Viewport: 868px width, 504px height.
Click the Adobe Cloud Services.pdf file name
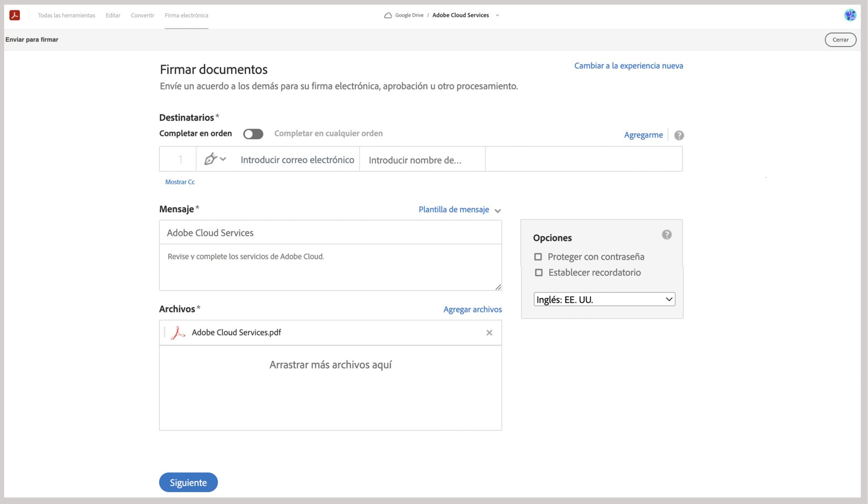236,333
